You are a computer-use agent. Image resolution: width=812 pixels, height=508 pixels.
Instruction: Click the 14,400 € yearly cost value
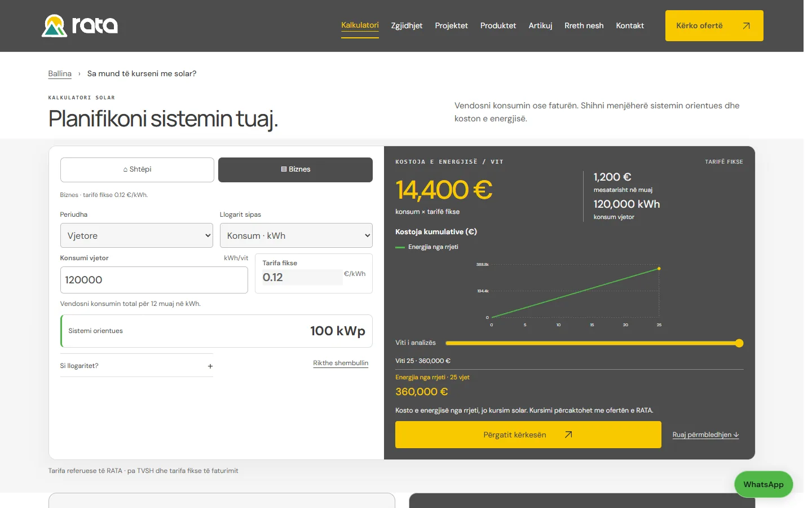click(x=444, y=190)
